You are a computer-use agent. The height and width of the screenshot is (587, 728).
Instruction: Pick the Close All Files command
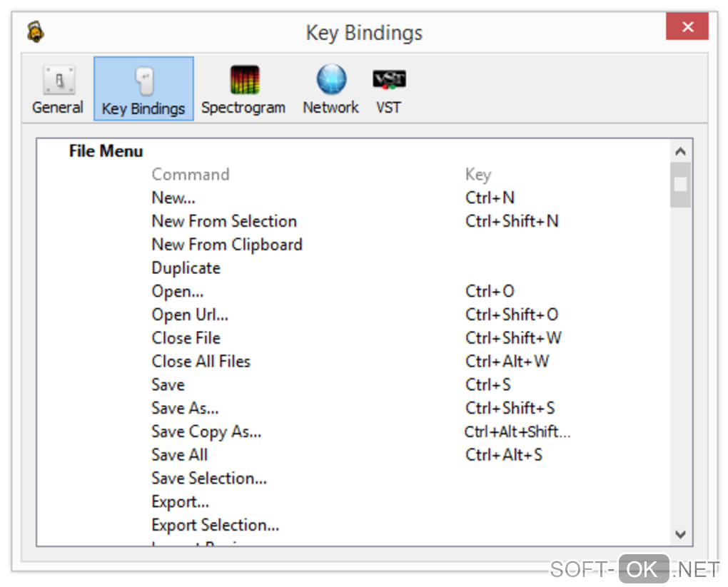tap(201, 362)
